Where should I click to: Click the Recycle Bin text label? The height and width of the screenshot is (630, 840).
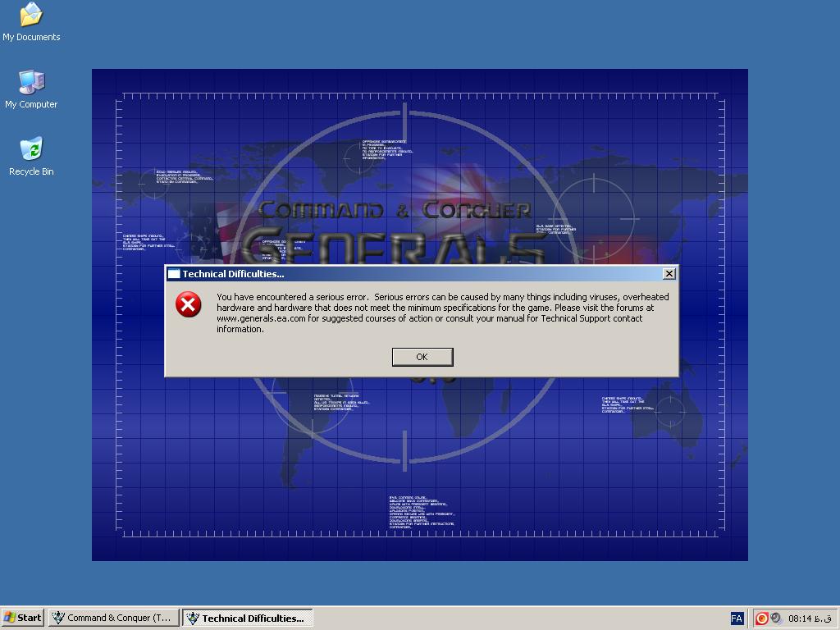coord(31,171)
